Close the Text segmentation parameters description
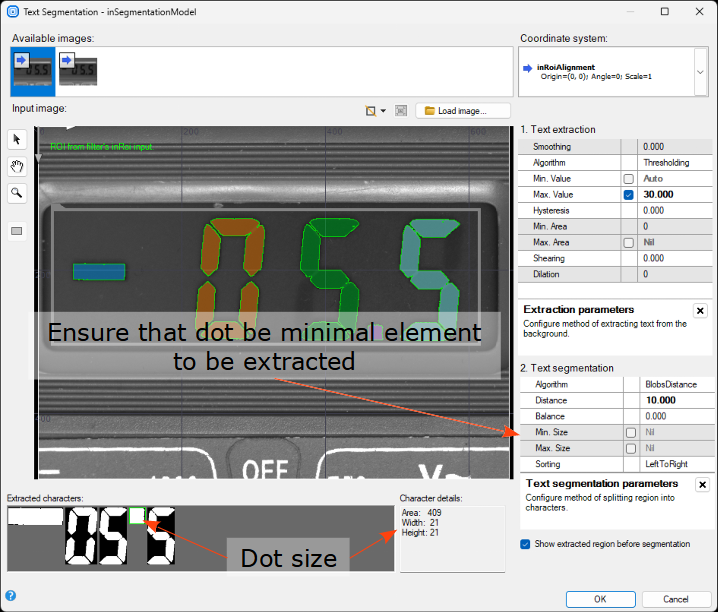This screenshot has width=718, height=612. click(x=700, y=485)
